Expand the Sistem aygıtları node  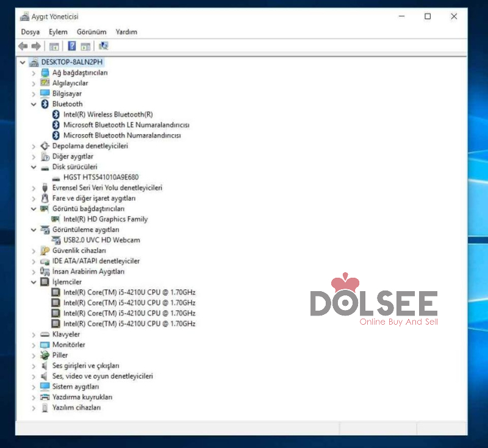coord(34,387)
